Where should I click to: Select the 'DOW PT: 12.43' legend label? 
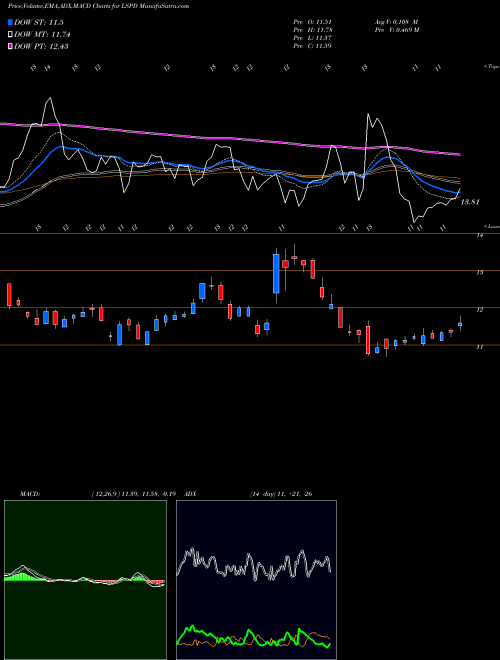[x=41, y=46]
